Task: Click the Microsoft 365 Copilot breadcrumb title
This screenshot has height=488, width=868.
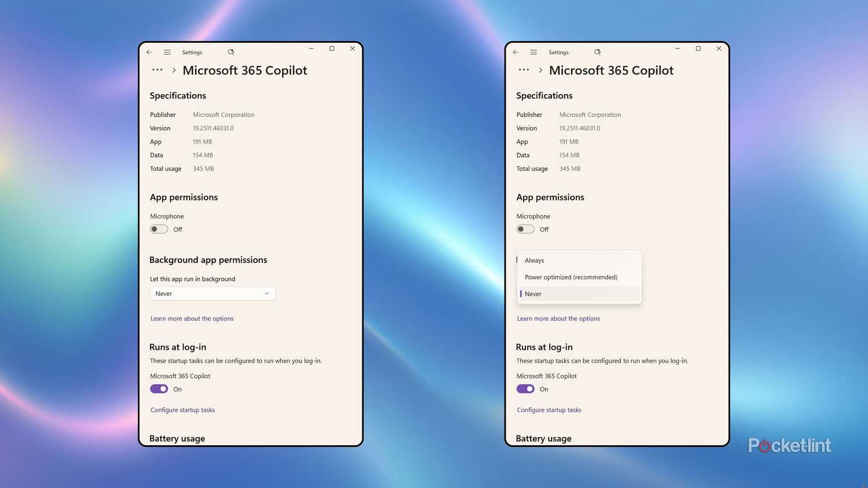Action: [245, 70]
